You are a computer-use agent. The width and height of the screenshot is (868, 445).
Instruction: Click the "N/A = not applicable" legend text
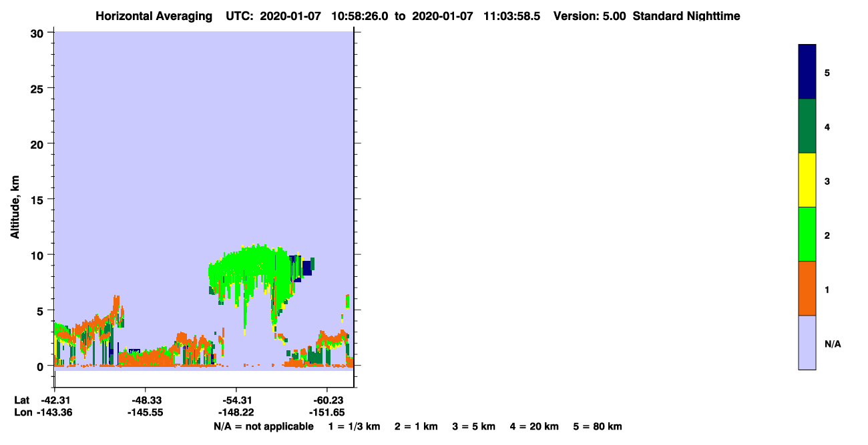click(x=264, y=426)
